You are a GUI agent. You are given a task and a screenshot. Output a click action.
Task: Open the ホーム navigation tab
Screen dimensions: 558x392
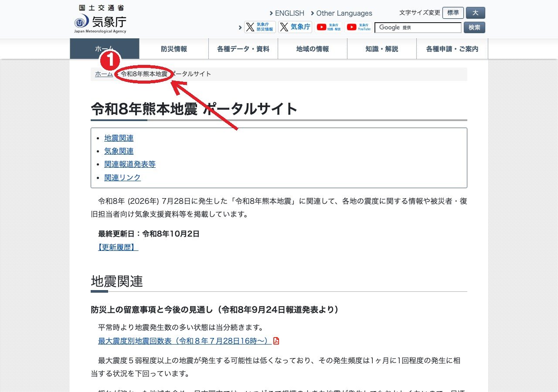point(105,49)
